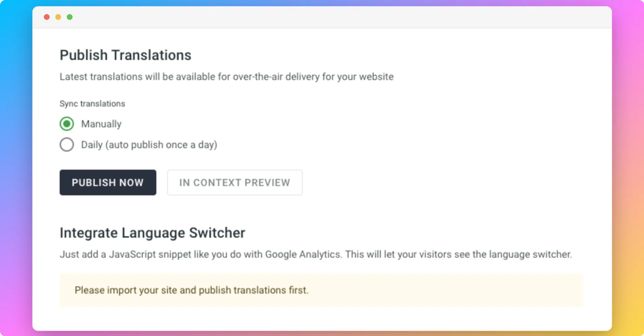Open the IN CONTEXT PREVIEW button
The height and width of the screenshot is (336, 644).
235,183
